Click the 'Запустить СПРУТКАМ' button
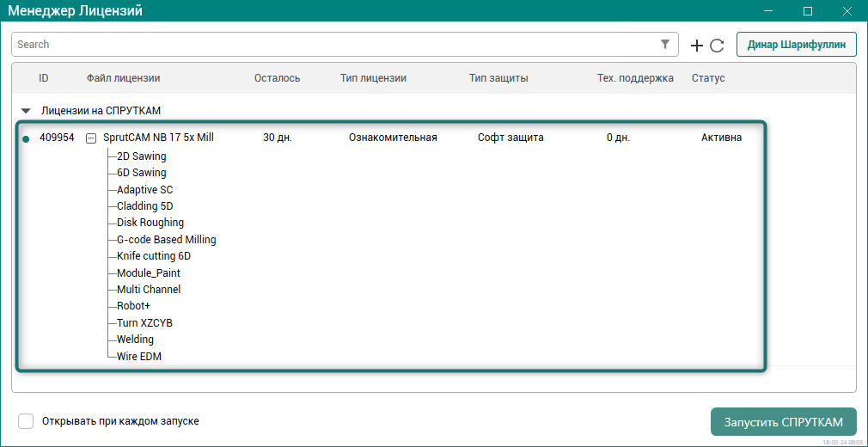 coord(783,422)
